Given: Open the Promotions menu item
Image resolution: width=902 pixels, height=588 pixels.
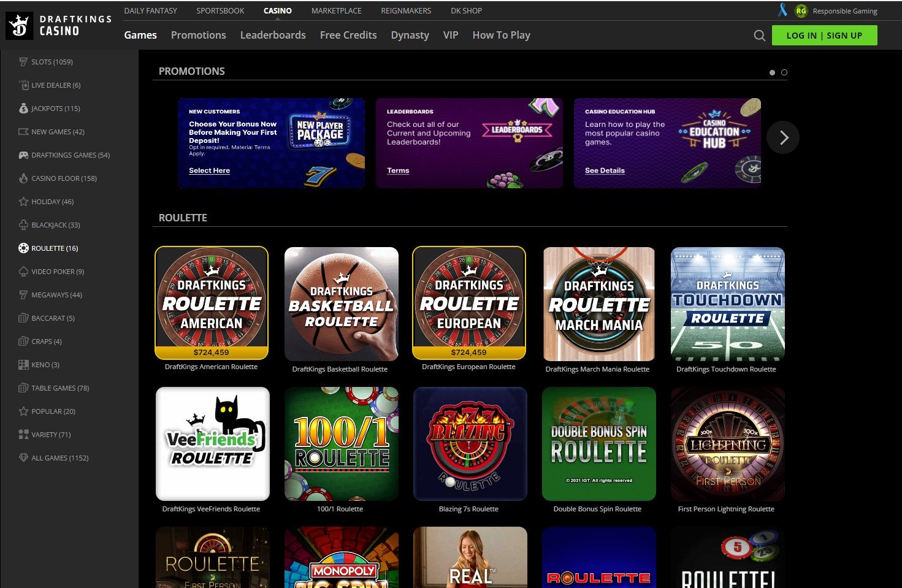Looking at the screenshot, I should [199, 35].
